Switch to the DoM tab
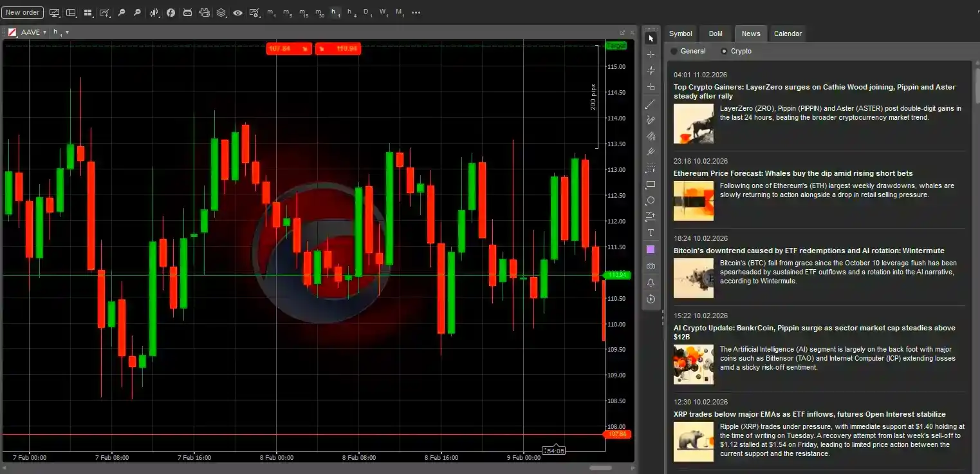This screenshot has width=980, height=474. pyautogui.click(x=716, y=33)
